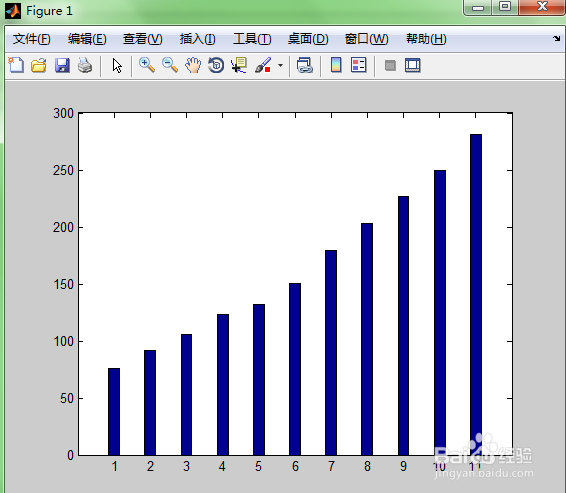Select the Zoom Out magnifier tool
This screenshot has width=566, height=493.
(170, 65)
